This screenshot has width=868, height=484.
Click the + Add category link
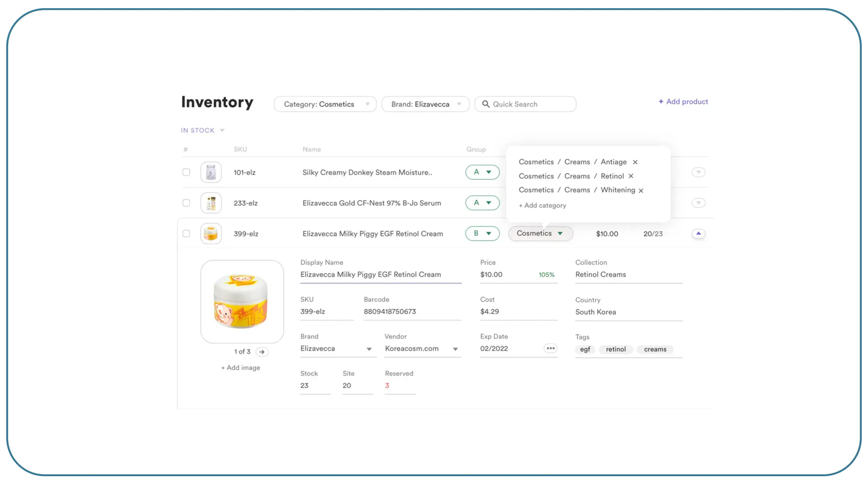[x=542, y=205]
